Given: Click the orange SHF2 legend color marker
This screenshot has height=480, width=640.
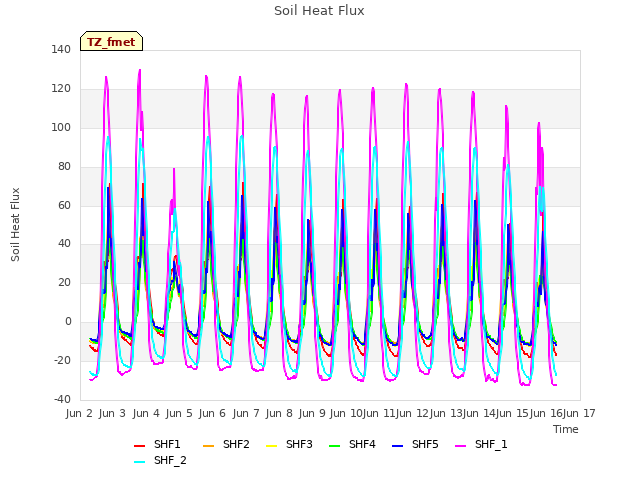Looking at the screenshot, I should click(209, 446).
